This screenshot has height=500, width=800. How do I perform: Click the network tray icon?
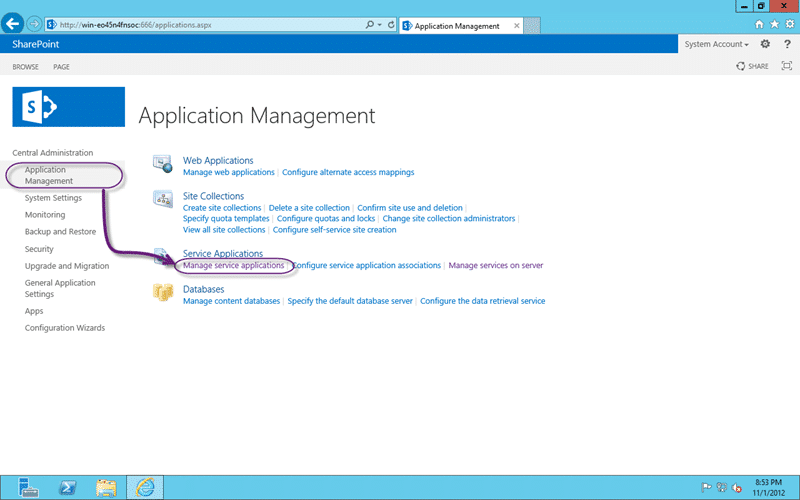pos(721,487)
